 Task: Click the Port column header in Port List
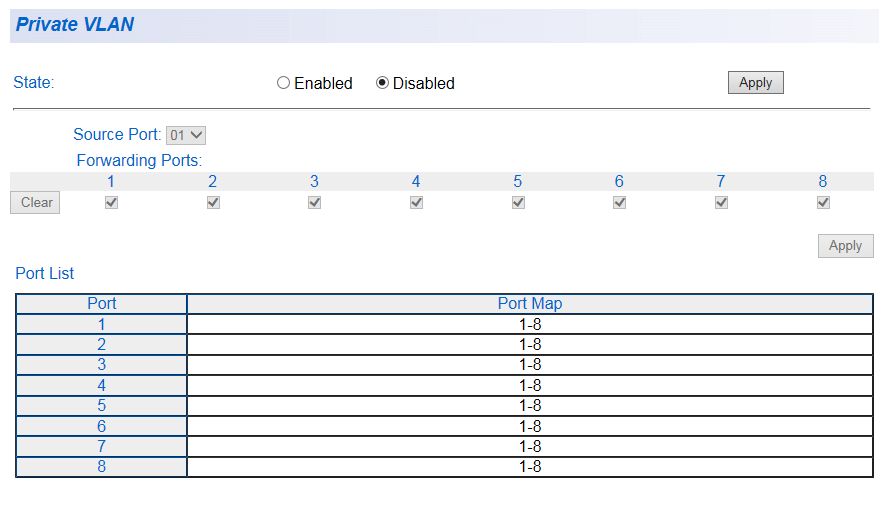click(x=102, y=304)
